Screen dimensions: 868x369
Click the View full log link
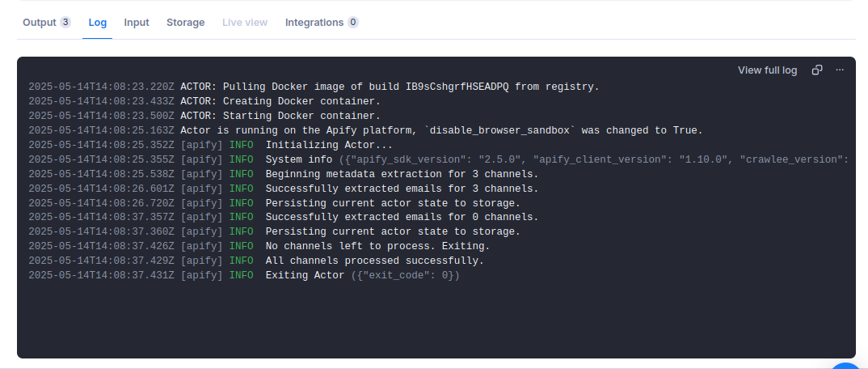click(767, 70)
